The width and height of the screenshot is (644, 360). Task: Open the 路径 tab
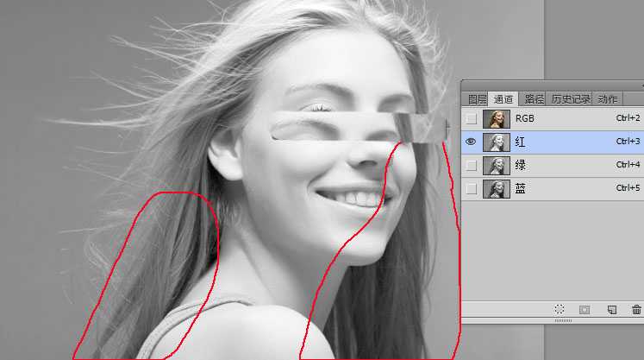tap(534, 99)
